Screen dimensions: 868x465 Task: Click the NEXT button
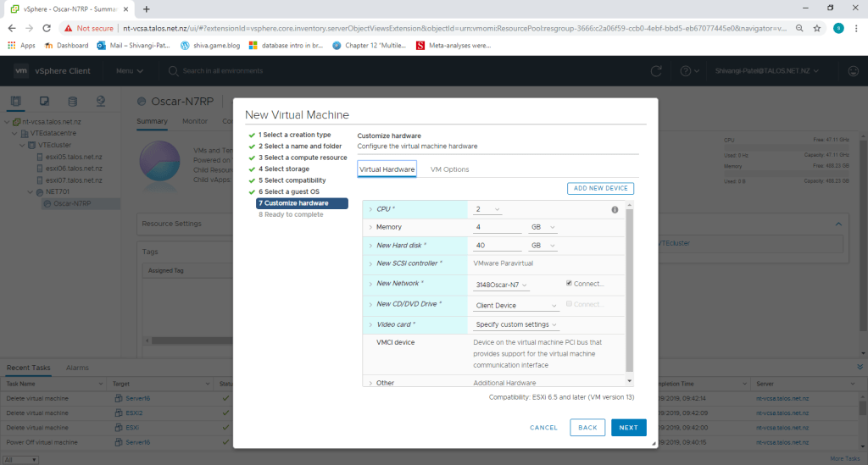coord(628,428)
